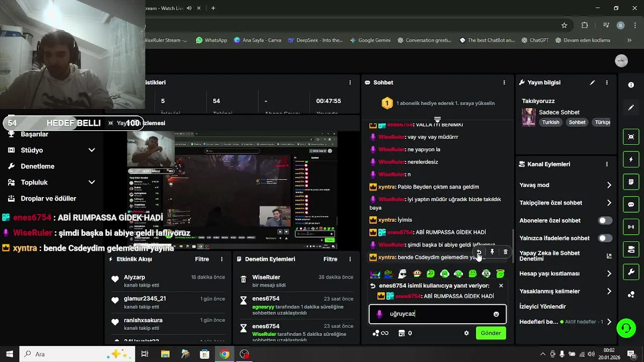Screen dimensions: 644x362
Task: Open the Windows Start menu
Action: coord(10,354)
